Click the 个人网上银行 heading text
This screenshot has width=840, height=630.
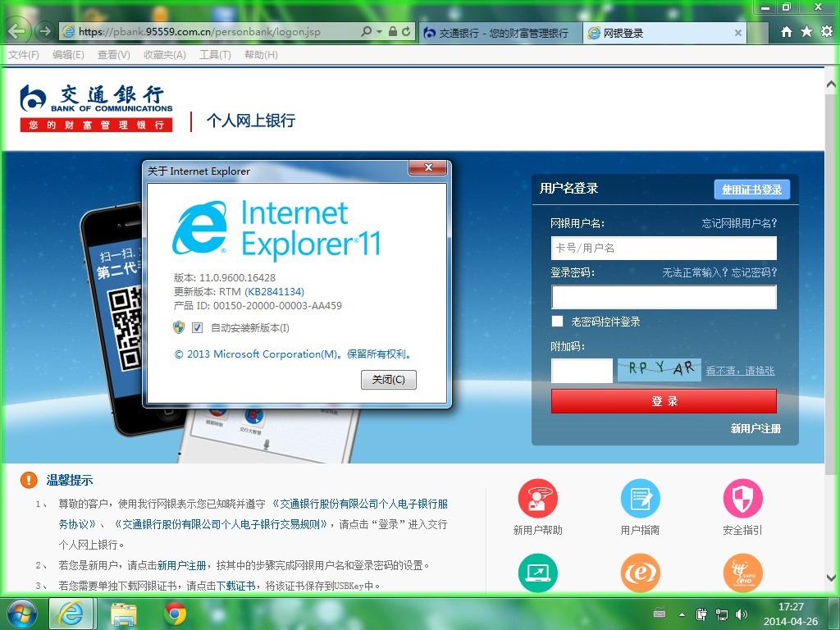coord(251,121)
